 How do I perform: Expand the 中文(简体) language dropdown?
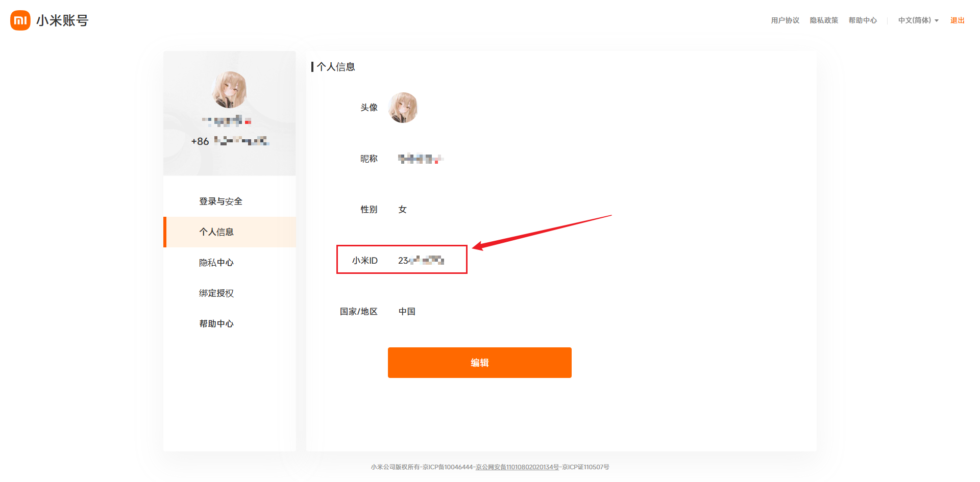914,20
